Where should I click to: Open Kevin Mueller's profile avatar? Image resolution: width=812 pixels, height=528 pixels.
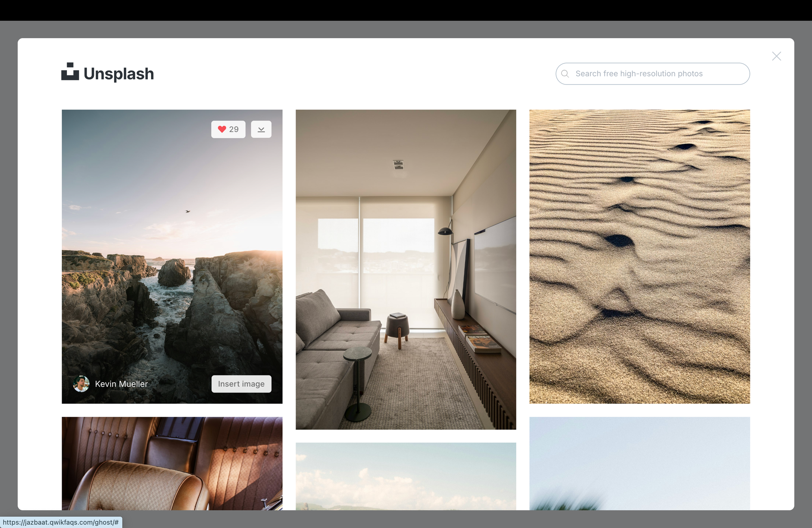point(81,384)
